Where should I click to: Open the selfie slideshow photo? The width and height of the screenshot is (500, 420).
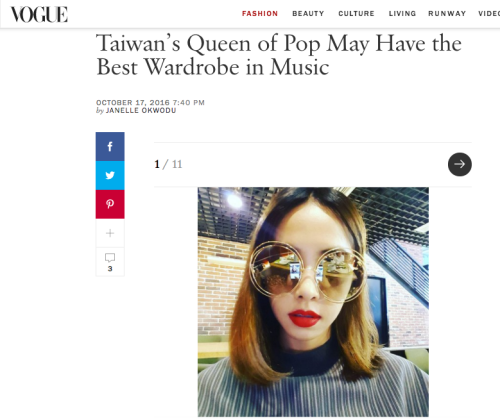313,302
